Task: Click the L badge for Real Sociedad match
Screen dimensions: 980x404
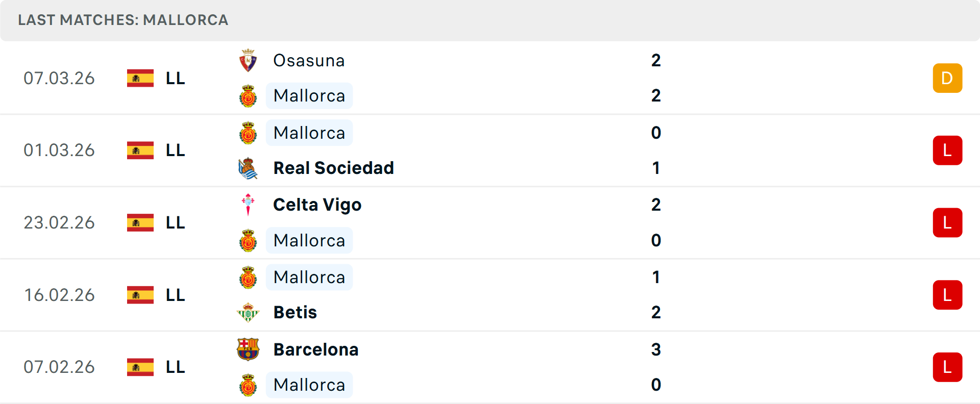Action: click(x=947, y=150)
